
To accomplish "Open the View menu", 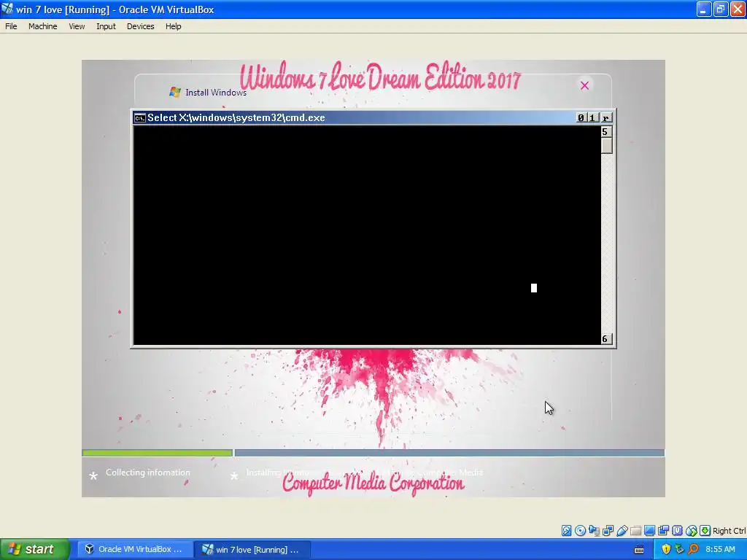I will pos(77,26).
